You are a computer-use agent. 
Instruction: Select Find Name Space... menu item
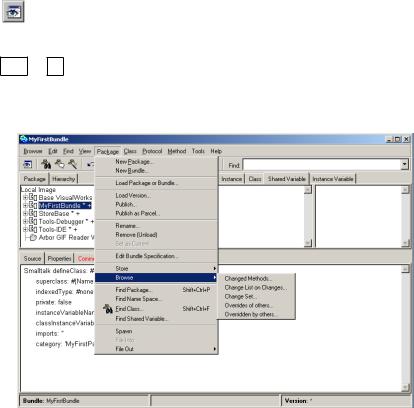156,299
